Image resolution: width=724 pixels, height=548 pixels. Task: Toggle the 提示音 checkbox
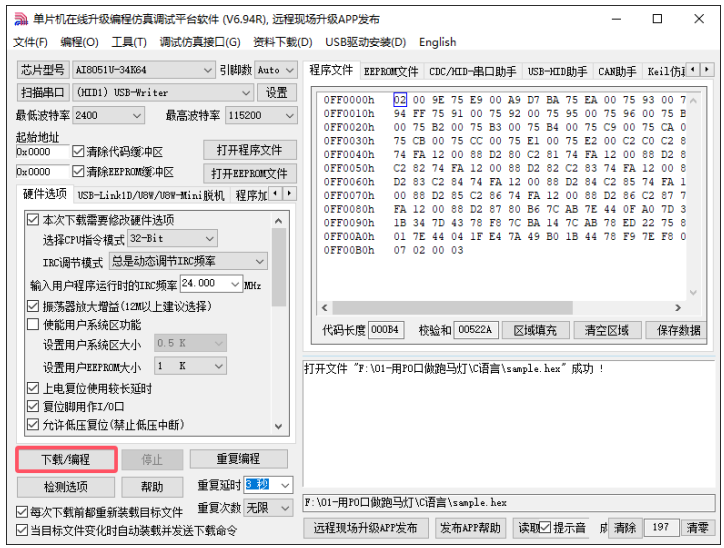click(x=545, y=527)
